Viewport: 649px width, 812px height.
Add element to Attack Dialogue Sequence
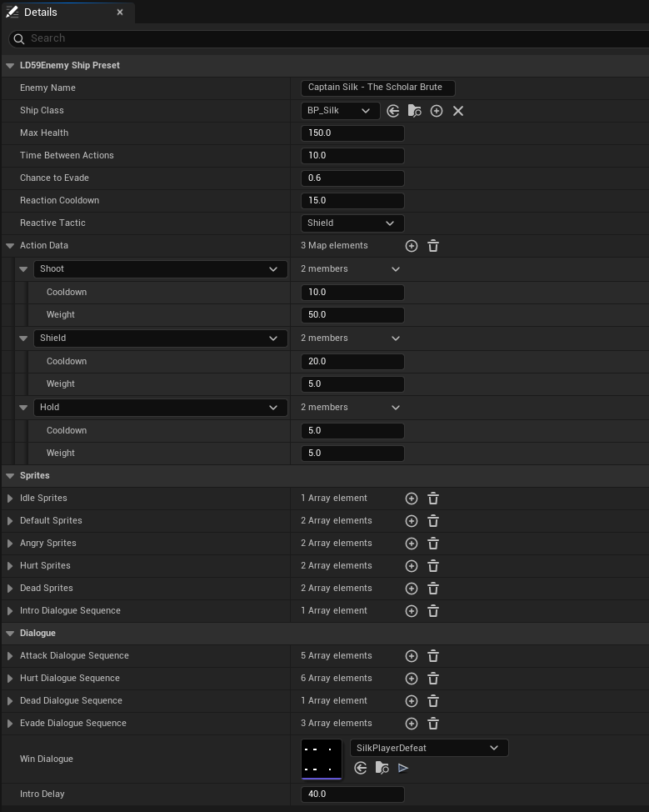click(x=412, y=656)
